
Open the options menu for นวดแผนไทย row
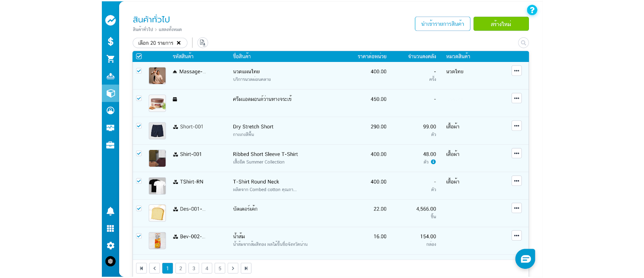(x=516, y=71)
